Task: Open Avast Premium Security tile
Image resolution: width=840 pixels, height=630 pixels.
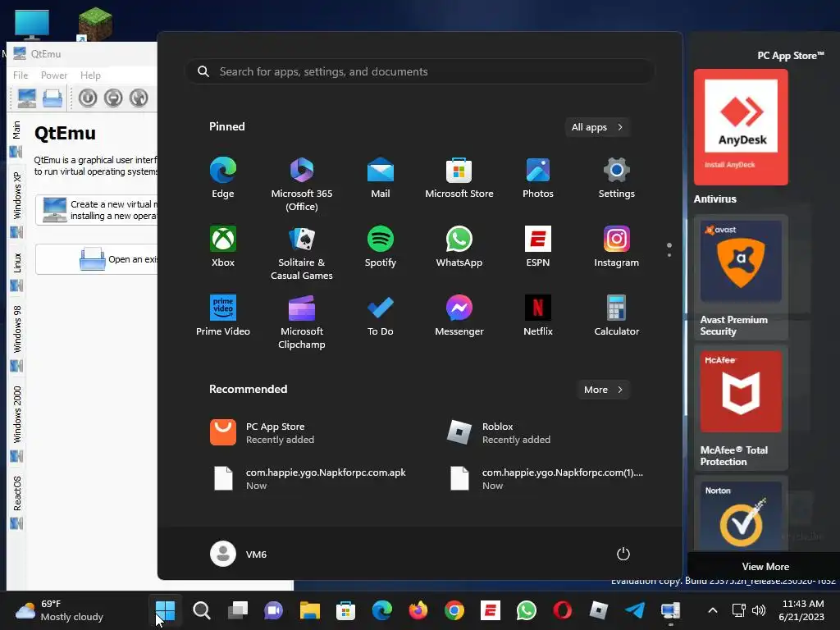Action: click(741, 277)
